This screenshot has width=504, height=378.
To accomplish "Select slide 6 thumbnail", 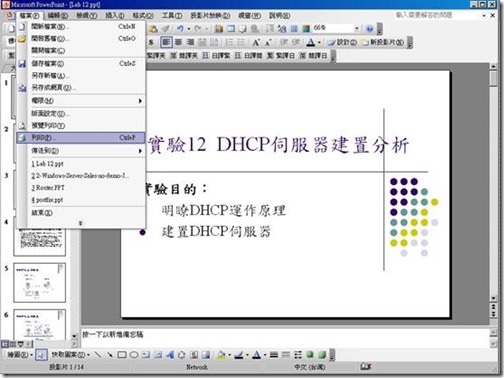I will (x=40, y=325).
